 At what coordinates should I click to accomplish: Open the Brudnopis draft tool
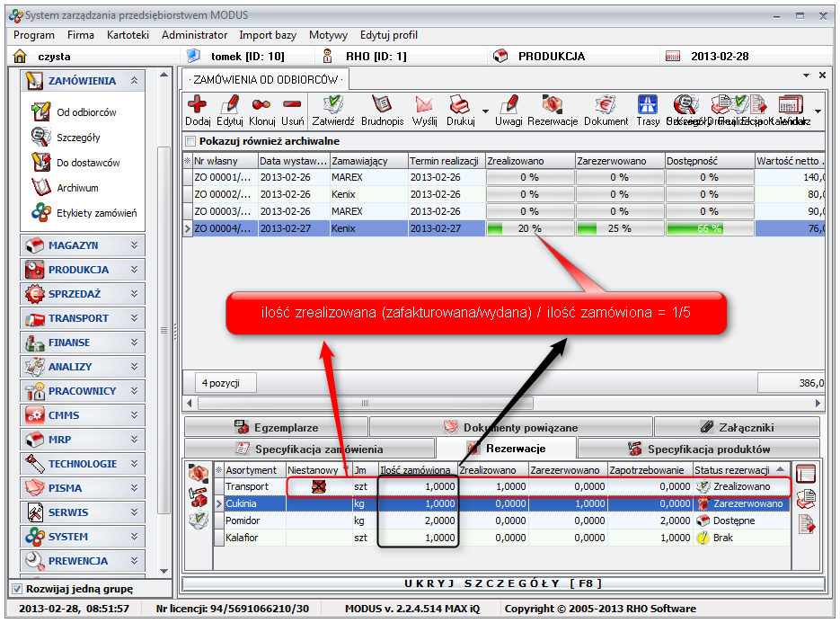[x=383, y=106]
